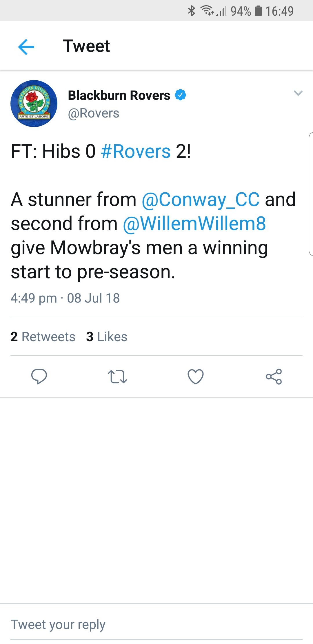Viewport: 313px width, 644px height.
Task: Click the tweet timestamp 4:49 pm
Action: [x=34, y=298]
